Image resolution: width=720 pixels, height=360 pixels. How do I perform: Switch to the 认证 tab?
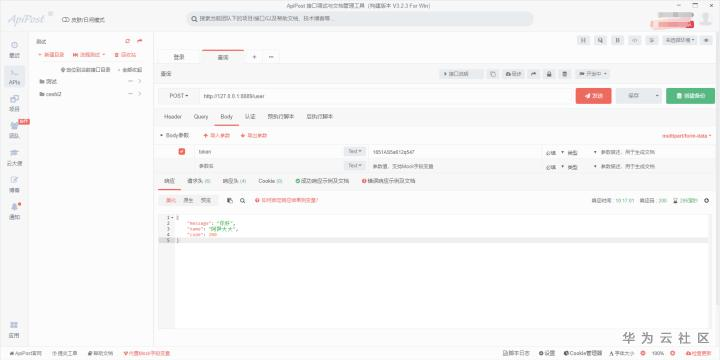[x=250, y=117]
